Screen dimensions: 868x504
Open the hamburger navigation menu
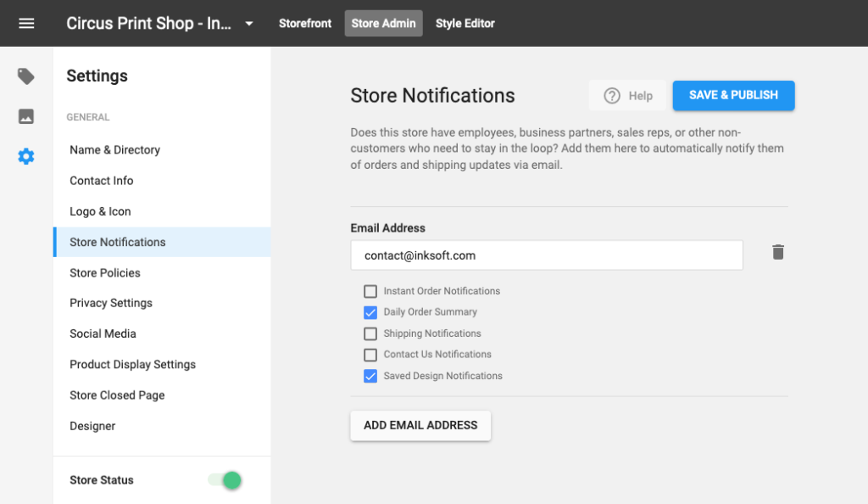point(26,23)
